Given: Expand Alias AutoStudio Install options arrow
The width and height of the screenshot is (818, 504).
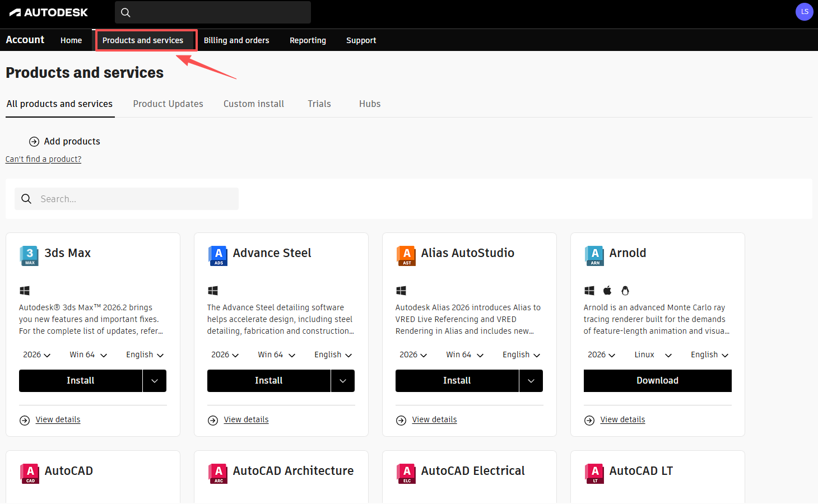Looking at the screenshot, I should (x=531, y=381).
